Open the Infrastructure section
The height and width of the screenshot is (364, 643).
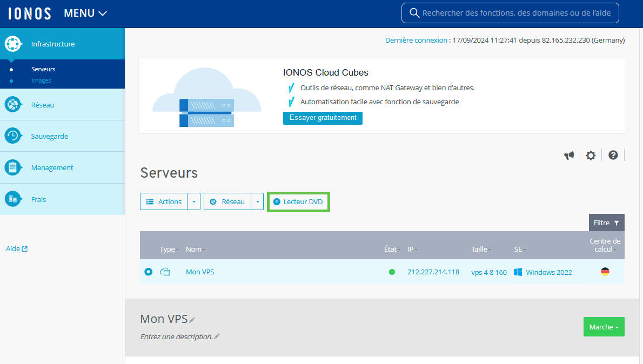[x=62, y=44]
